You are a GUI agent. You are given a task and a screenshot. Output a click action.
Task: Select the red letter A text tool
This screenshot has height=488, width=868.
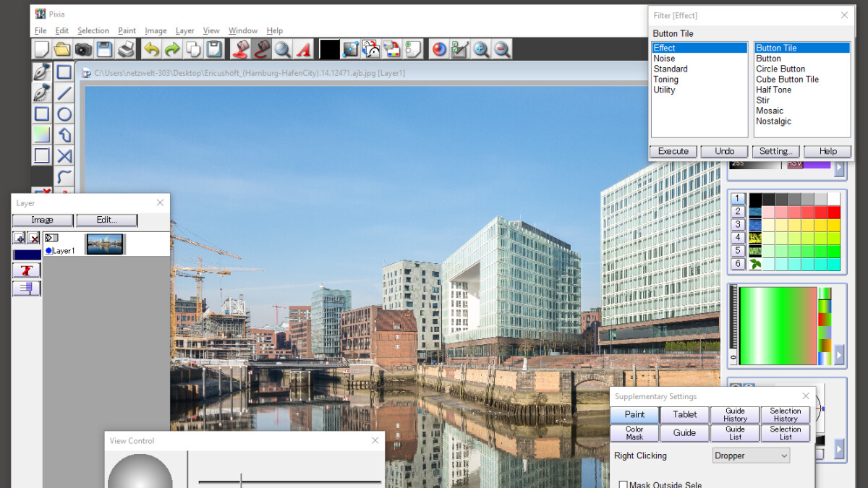click(304, 49)
